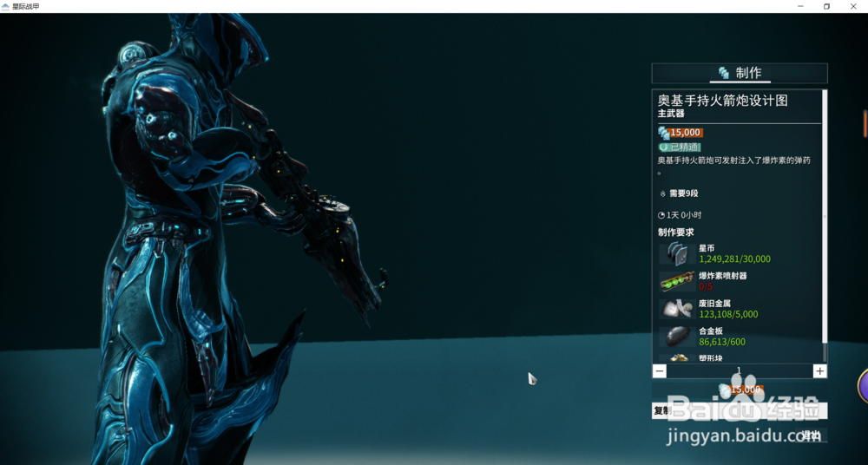Click the rank icon beside 需要9段
The width and height of the screenshot is (868, 465).
[x=662, y=193]
